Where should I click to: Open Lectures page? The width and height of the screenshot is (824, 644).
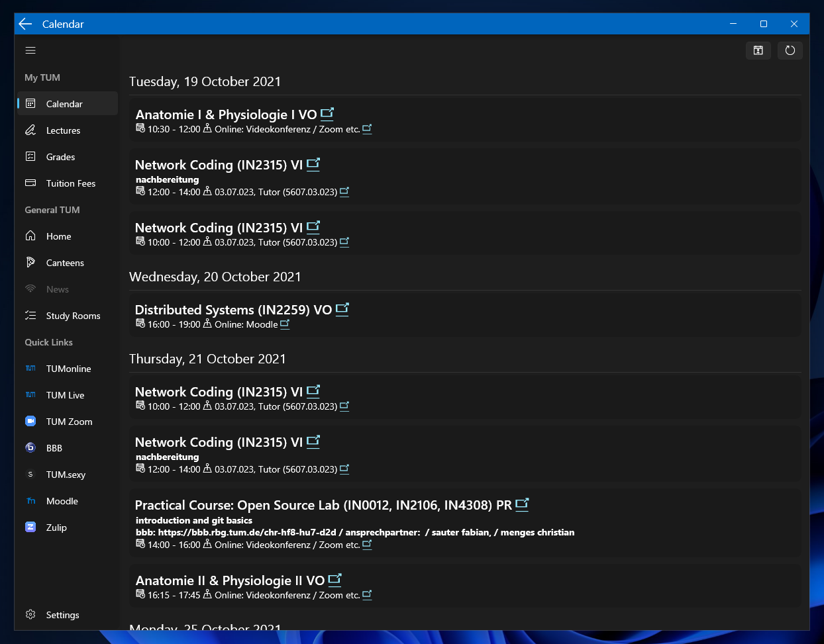point(68,130)
